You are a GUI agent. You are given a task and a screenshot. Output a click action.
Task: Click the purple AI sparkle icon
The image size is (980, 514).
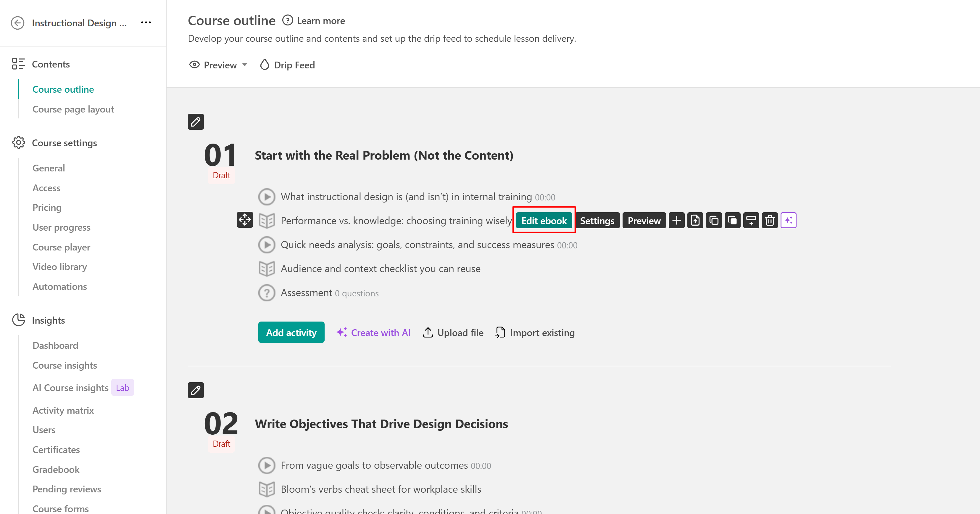[788, 221]
